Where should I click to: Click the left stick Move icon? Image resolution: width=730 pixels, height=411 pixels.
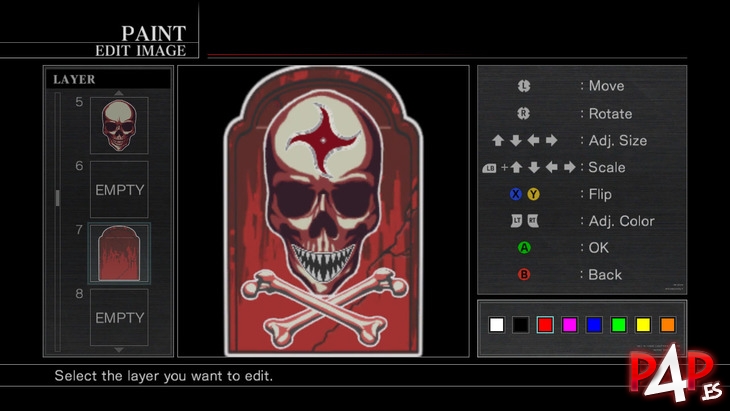tap(524, 86)
